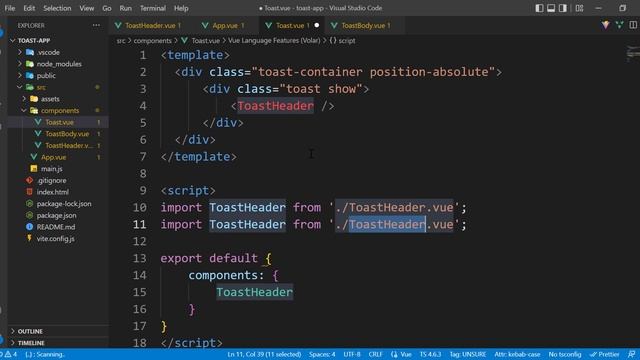The image size is (640, 360).
Task: Click Ln 11, Col 39 cursor position
Action: coord(264,354)
